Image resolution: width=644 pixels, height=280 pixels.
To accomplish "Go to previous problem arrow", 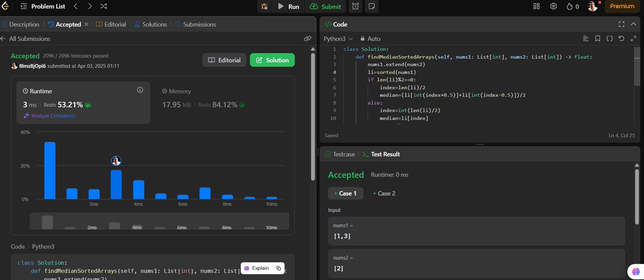I will [x=76, y=6].
